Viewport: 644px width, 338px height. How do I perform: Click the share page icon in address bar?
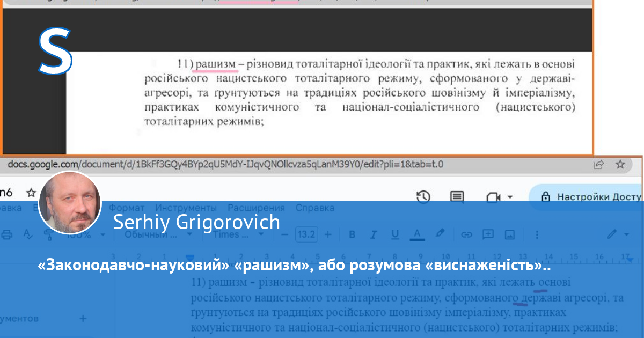(x=598, y=164)
